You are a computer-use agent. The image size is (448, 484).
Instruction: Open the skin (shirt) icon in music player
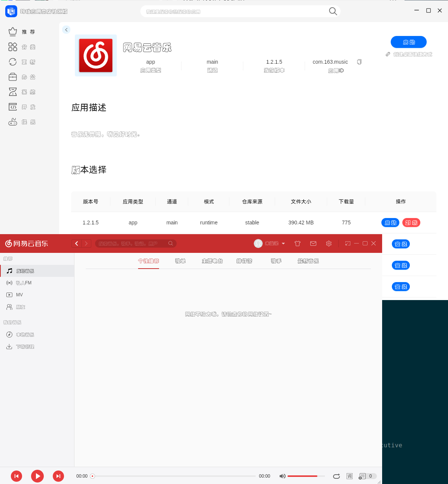(298, 243)
